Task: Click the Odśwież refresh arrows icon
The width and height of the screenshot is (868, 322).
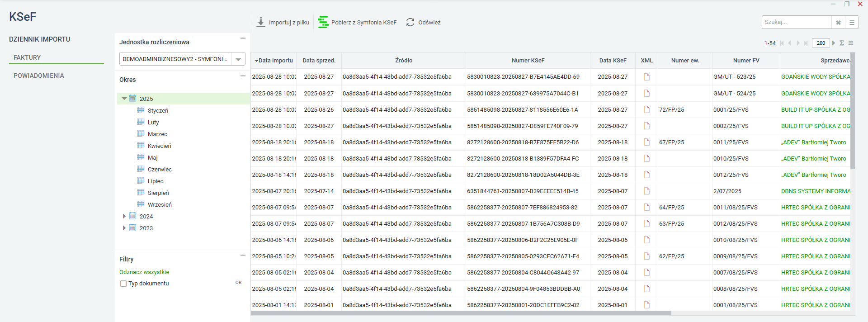Action: [410, 22]
